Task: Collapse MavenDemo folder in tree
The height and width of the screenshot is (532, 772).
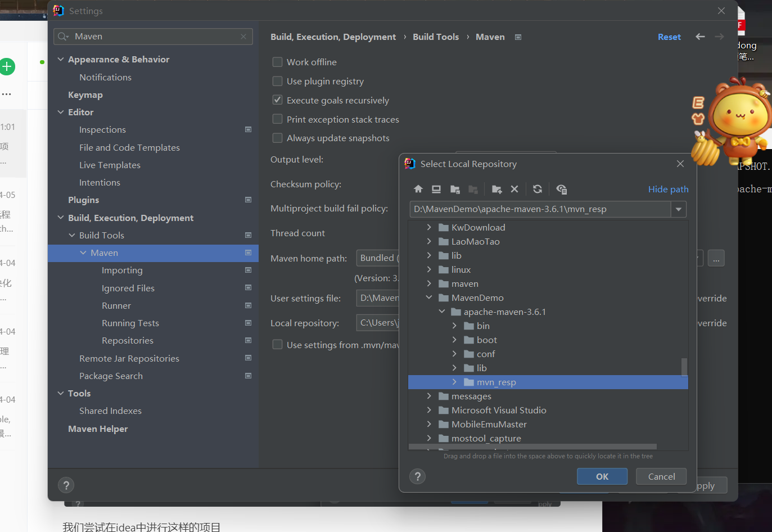Action: coord(429,297)
